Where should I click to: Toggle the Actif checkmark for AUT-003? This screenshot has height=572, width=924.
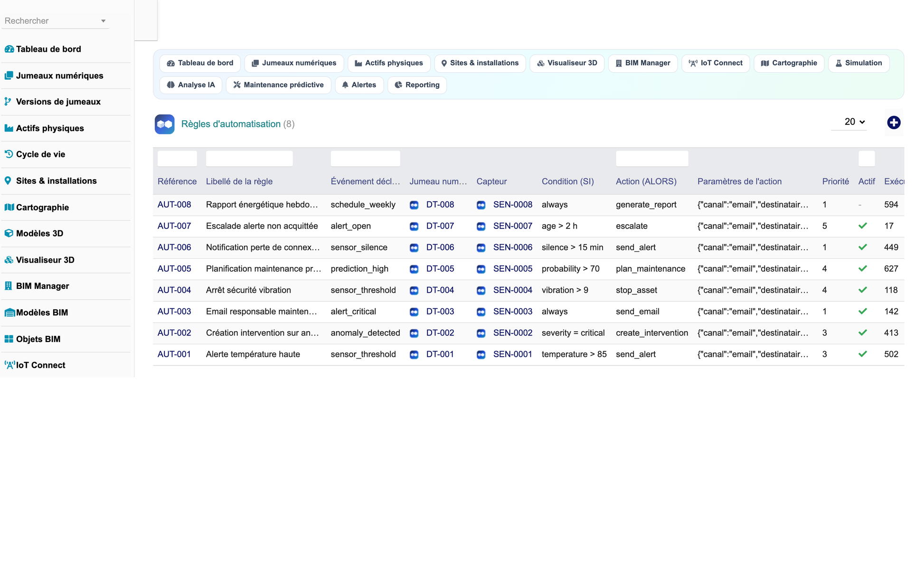[863, 312]
